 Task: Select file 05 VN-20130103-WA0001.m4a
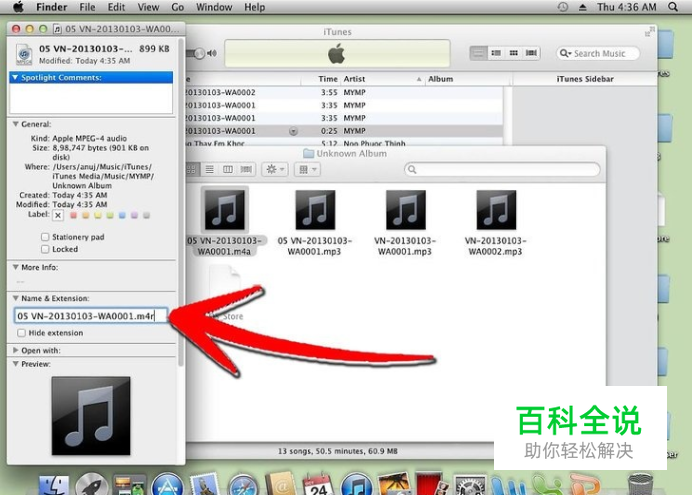click(225, 222)
